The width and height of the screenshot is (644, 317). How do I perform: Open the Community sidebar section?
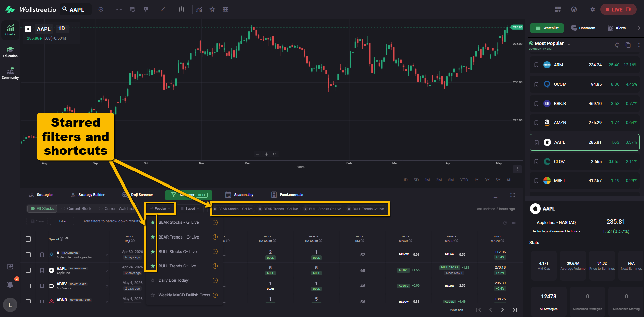[x=10, y=73]
